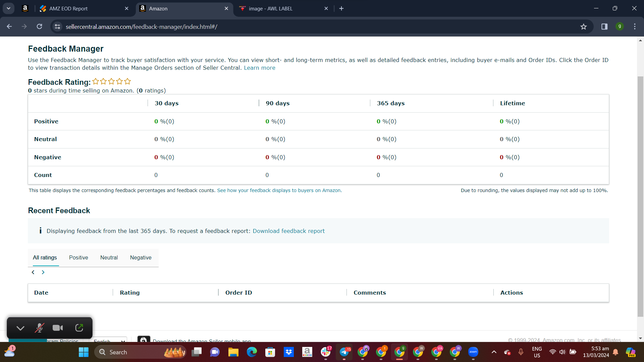Click the share screen icon in overlay
Viewport: 644px width, 362px height.
point(79,328)
